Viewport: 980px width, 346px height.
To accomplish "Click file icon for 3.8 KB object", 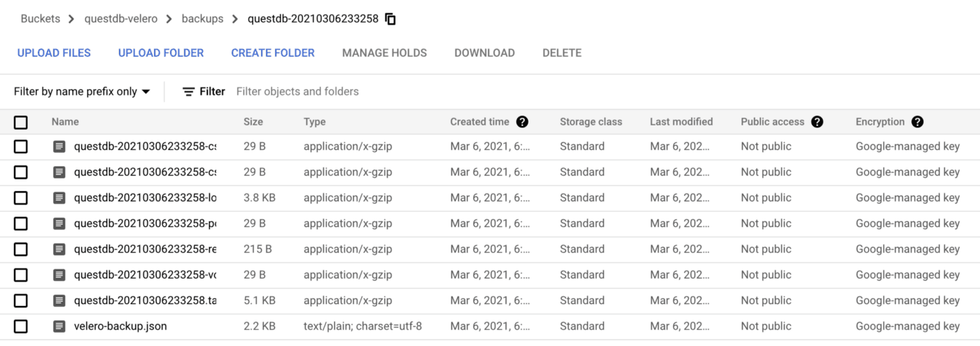I will [59, 198].
